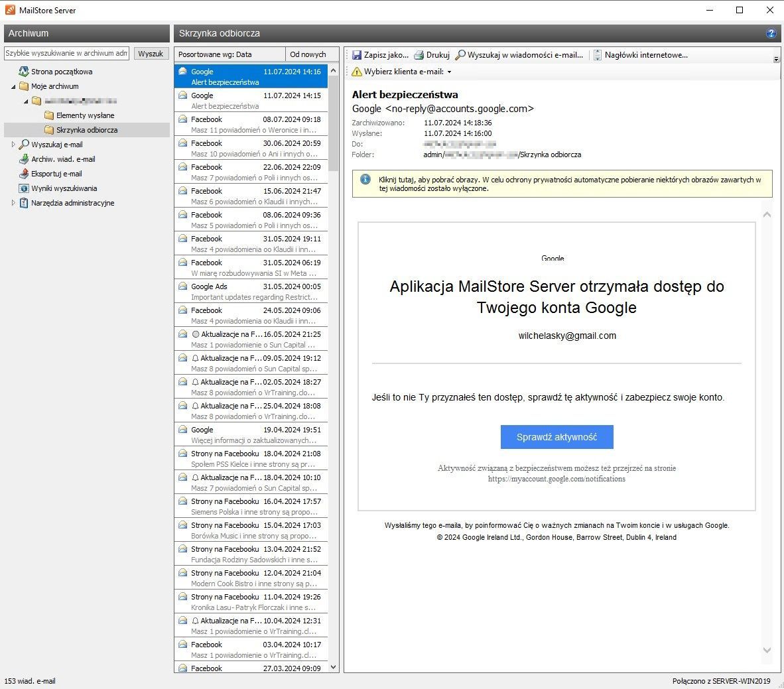This screenshot has height=689, width=784.
Task: Select Facebook message from 15.06.2024 21:47
Action: pos(251,196)
